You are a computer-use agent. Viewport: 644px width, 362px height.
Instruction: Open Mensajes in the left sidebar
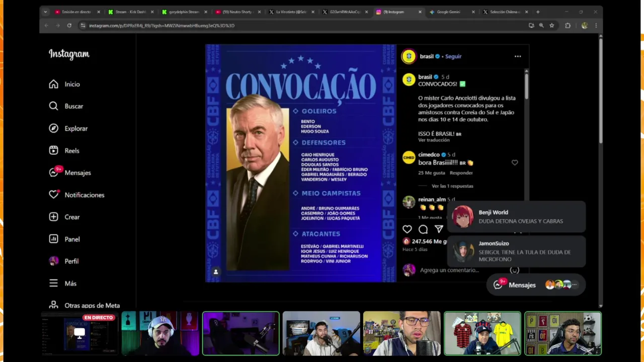(x=70, y=172)
